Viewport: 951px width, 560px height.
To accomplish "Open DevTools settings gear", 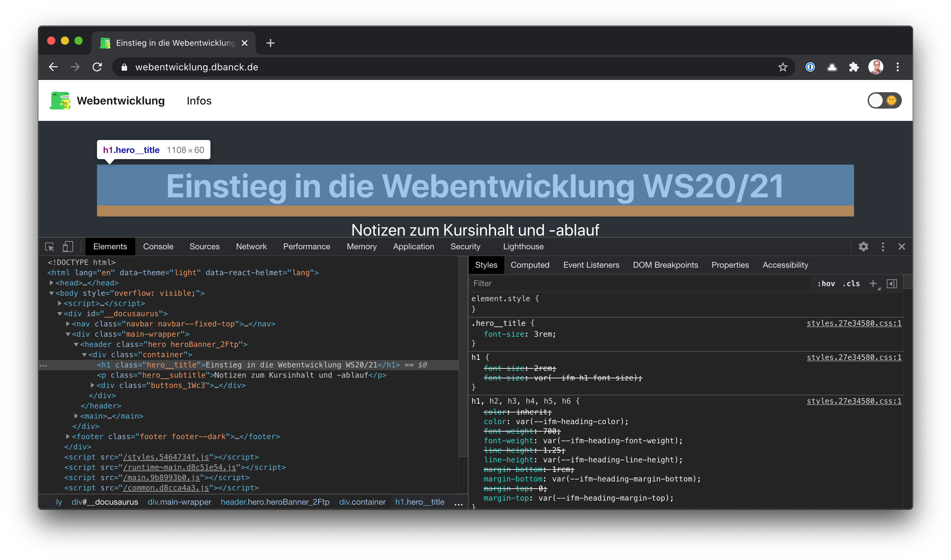I will [863, 247].
